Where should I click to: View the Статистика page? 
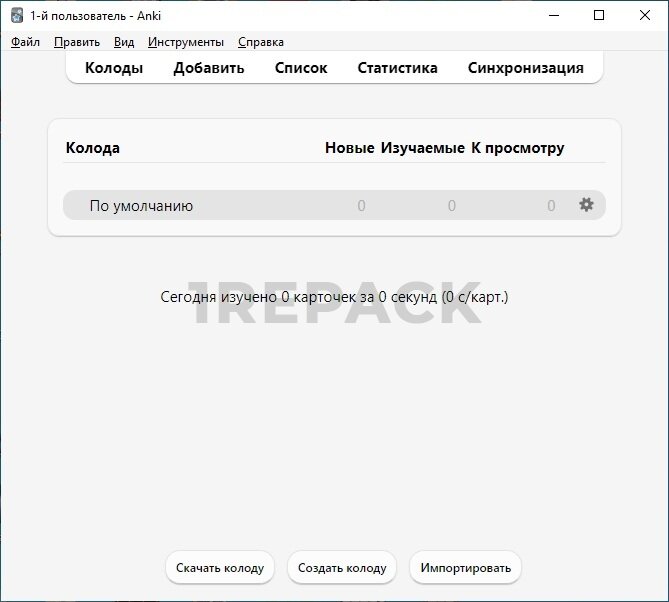[x=397, y=68]
